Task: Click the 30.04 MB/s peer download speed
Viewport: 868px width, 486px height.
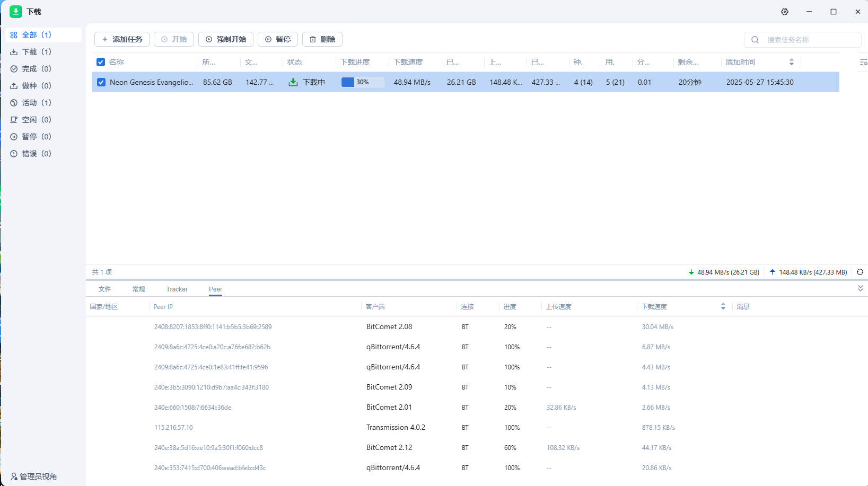Action: pos(657,327)
